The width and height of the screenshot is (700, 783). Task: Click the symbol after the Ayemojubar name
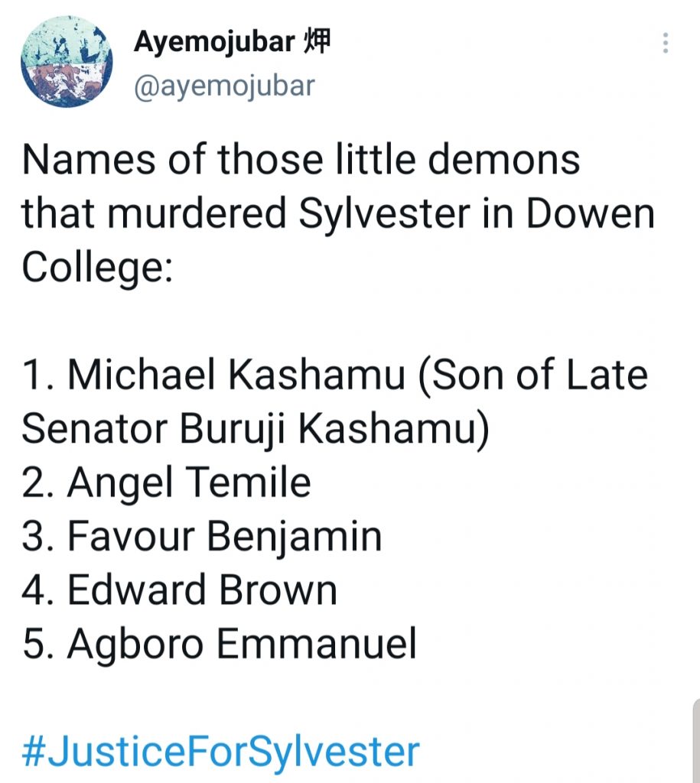pos(317,43)
